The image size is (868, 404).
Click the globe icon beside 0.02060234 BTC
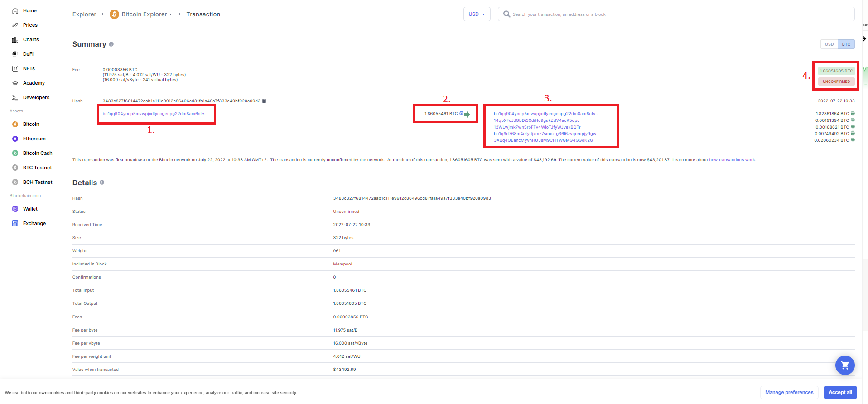pos(853,140)
